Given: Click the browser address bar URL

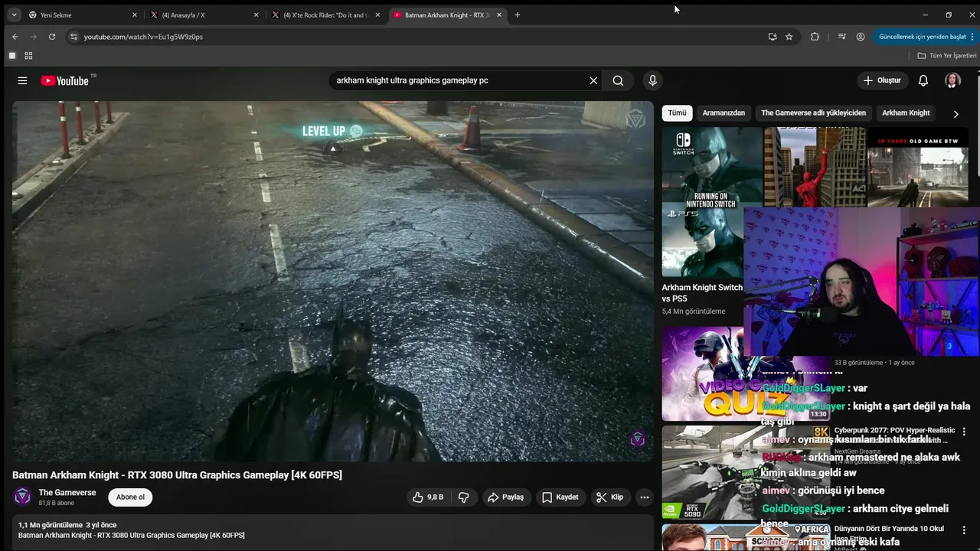Looking at the screenshot, I should point(143,37).
